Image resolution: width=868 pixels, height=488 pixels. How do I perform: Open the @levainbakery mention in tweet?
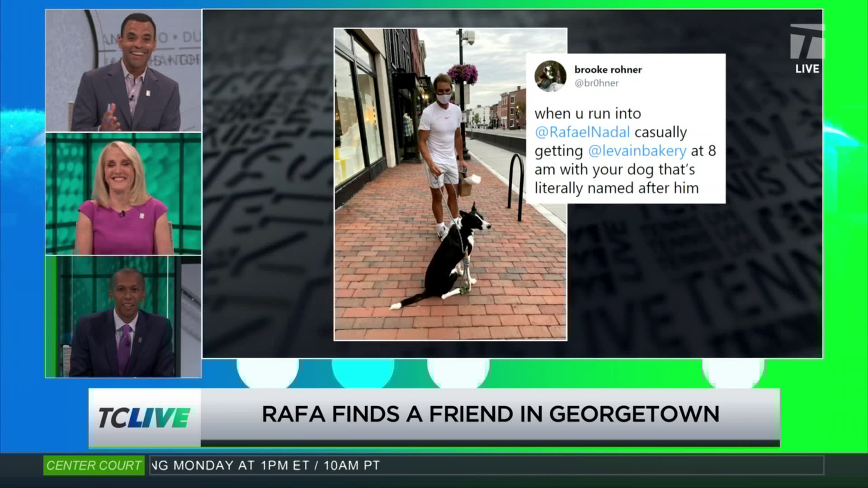pyautogui.click(x=637, y=151)
